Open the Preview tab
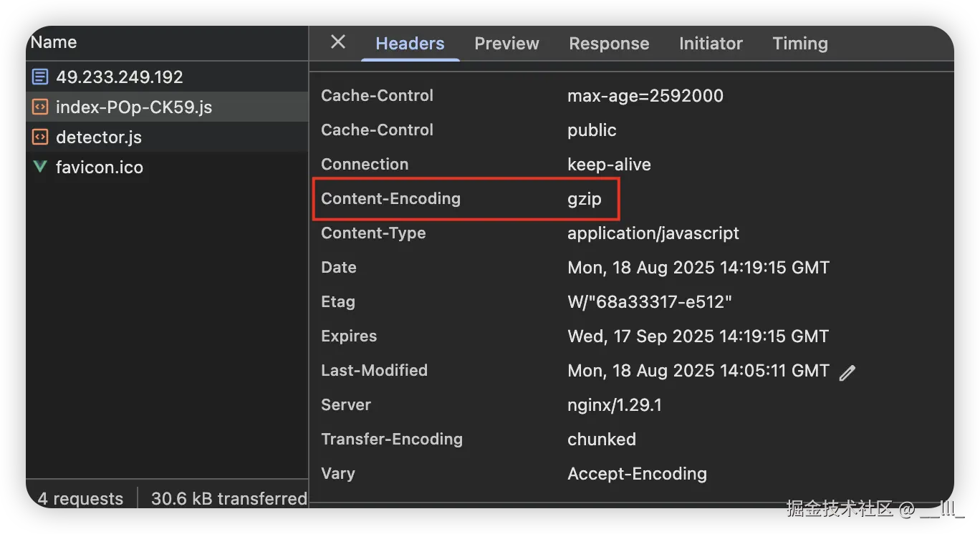This screenshot has height=534, width=980. [506, 44]
